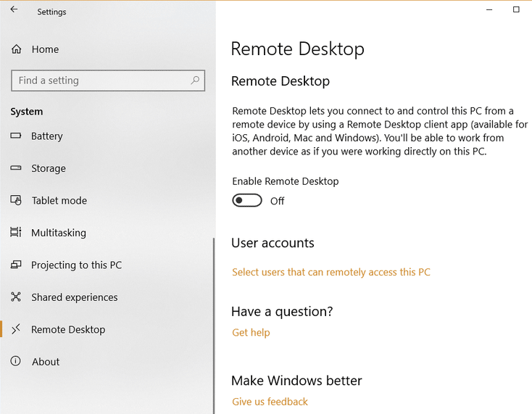Focus the Find a setting search box
Viewport: 532px width, 414px height.
click(108, 80)
